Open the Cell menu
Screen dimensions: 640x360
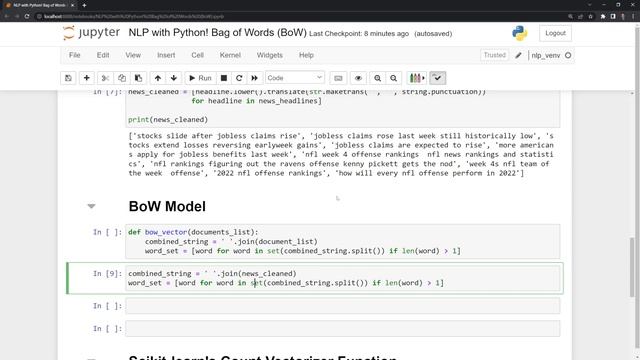pyautogui.click(x=198, y=55)
